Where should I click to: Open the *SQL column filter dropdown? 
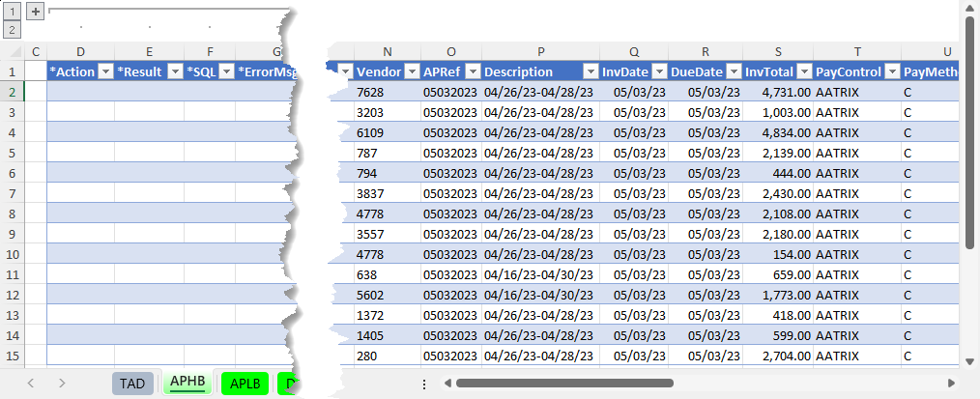point(227,71)
